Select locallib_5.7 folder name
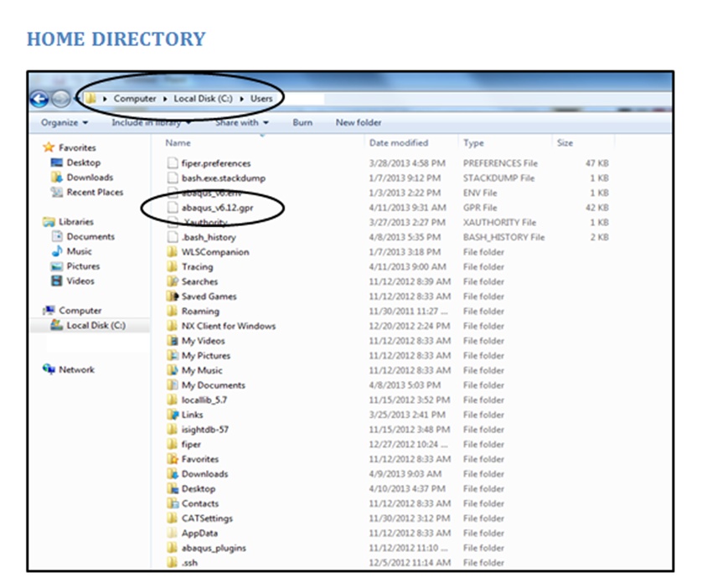This screenshot has height=588, width=702. pos(204,400)
